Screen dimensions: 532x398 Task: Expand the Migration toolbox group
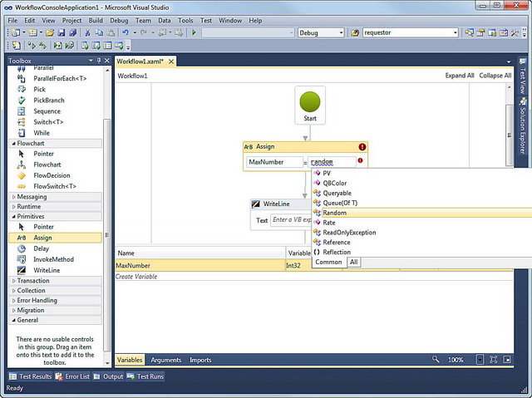click(13, 310)
